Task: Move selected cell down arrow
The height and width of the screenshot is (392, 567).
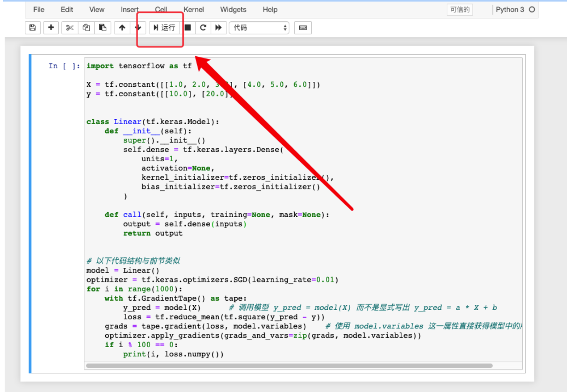Action: click(x=138, y=28)
